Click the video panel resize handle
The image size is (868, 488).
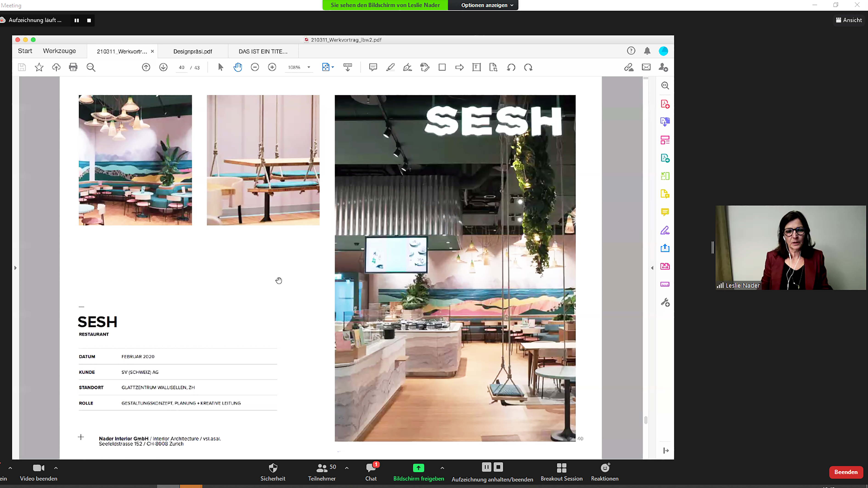coord(712,247)
